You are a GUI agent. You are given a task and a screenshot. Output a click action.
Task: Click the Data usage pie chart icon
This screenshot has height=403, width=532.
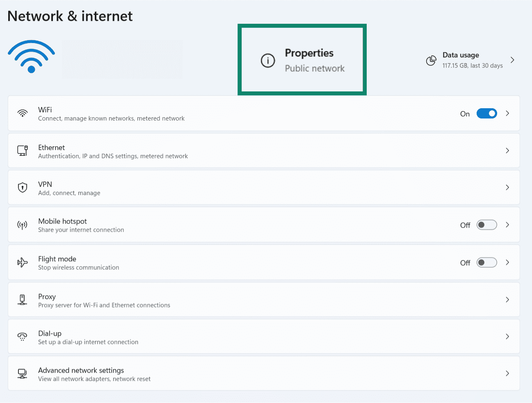(431, 60)
